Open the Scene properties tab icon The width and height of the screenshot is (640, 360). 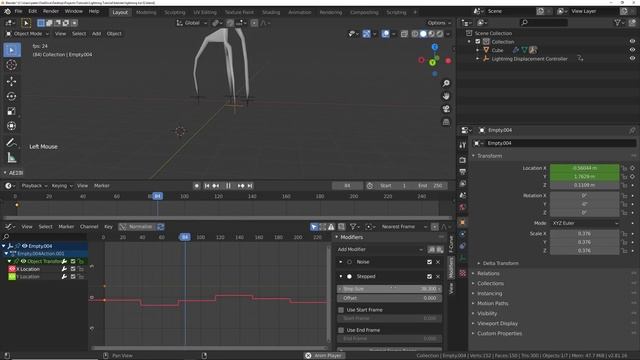462,196
